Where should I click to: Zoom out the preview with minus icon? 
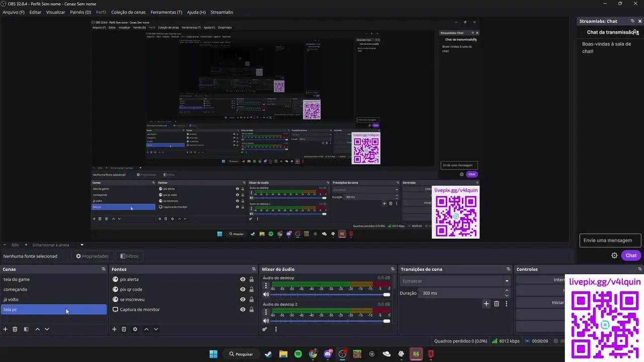point(6,245)
